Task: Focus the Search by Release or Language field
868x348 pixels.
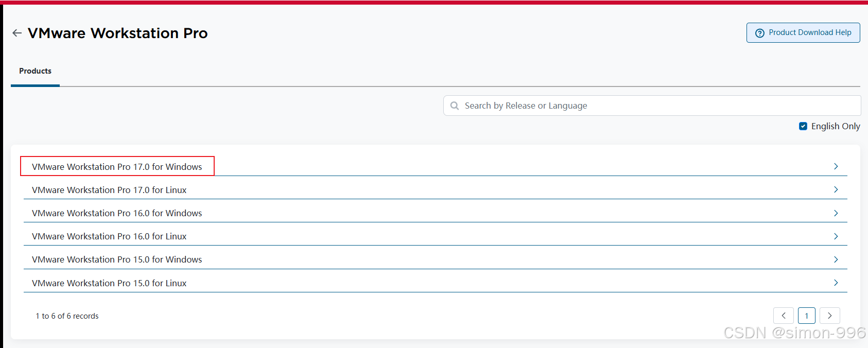Action: pos(652,106)
